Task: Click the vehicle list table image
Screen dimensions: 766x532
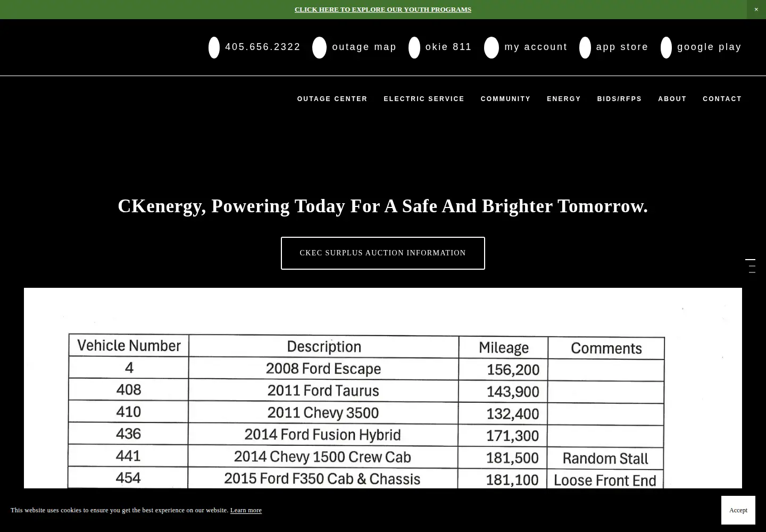Action: click(x=383, y=388)
